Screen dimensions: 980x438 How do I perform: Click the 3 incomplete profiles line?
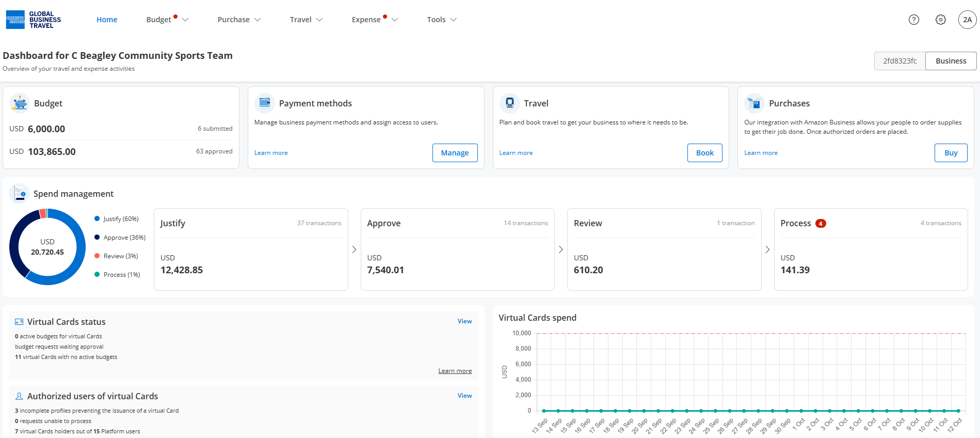[97, 411]
